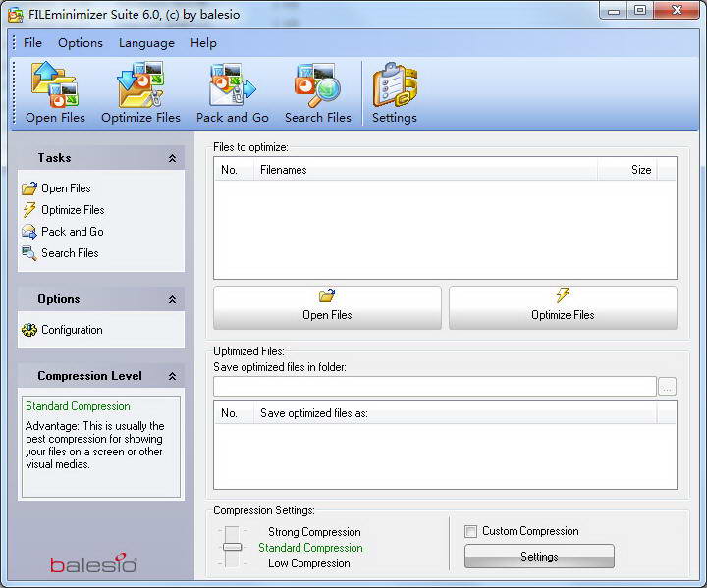The image size is (707, 588).
Task: Click the Search Files link text in Tasks
Action: pos(70,253)
